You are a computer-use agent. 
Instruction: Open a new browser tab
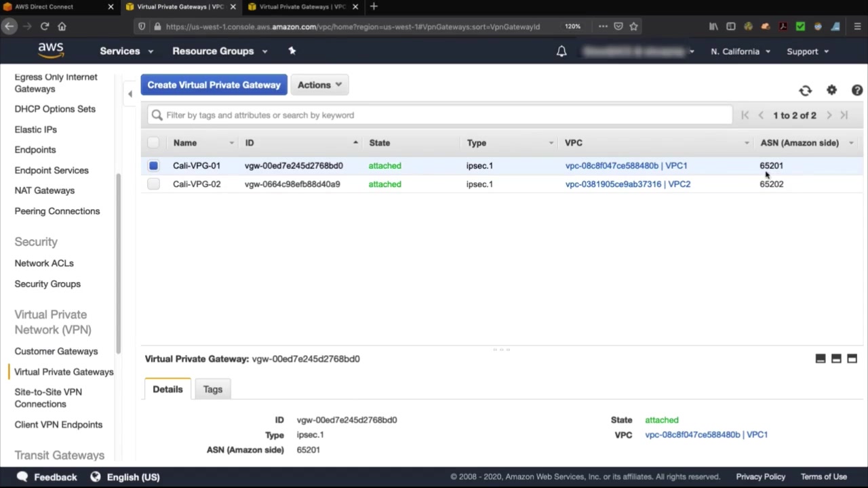(x=374, y=7)
